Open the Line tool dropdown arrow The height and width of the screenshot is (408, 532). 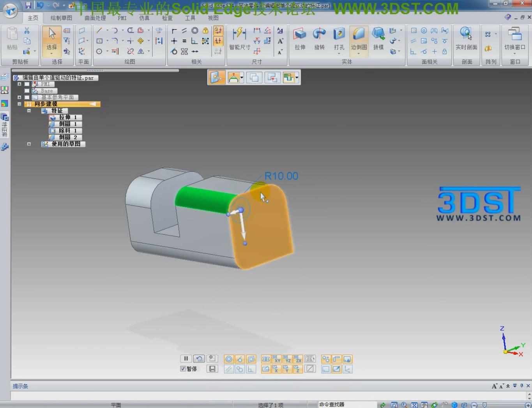click(x=107, y=30)
